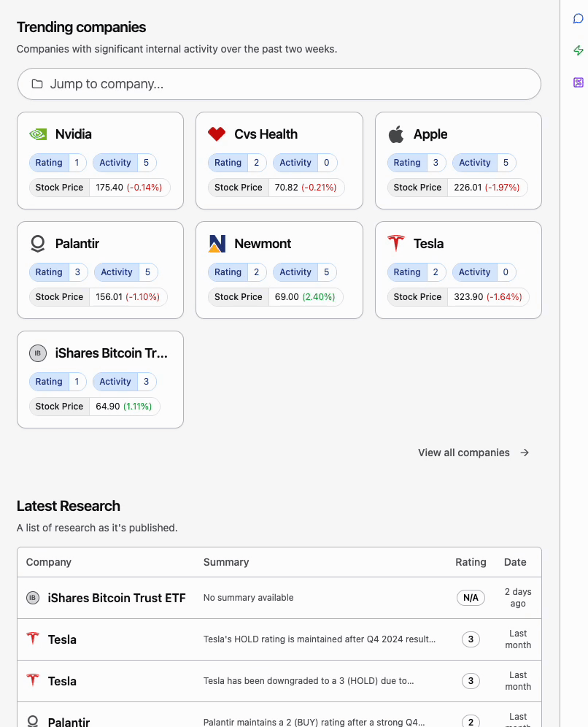The width and height of the screenshot is (588, 727).
Task: Click Palantir's Stock Price 156.01 badge
Action: [98, 297]
